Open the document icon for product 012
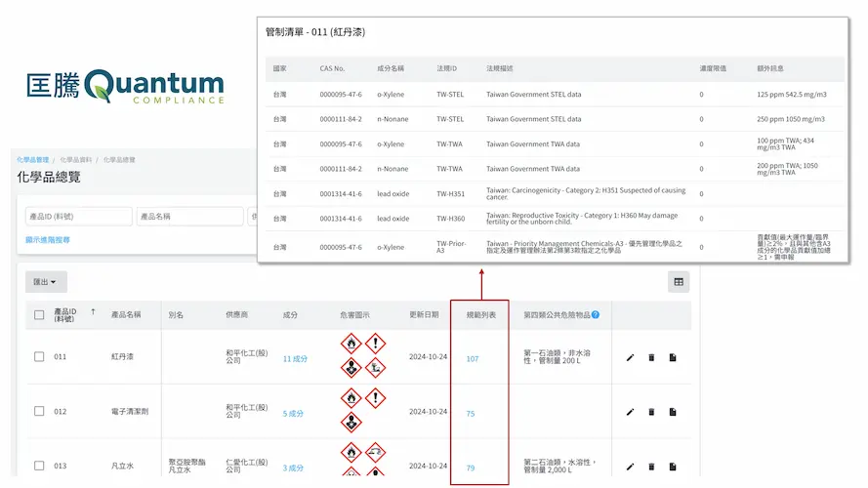868x488 pixels. point(673,412)
